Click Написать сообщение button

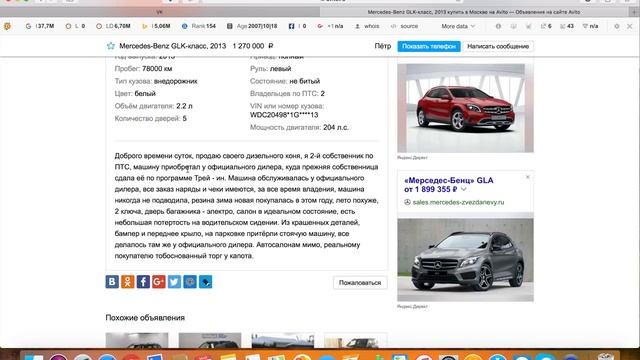coord(498,46)
